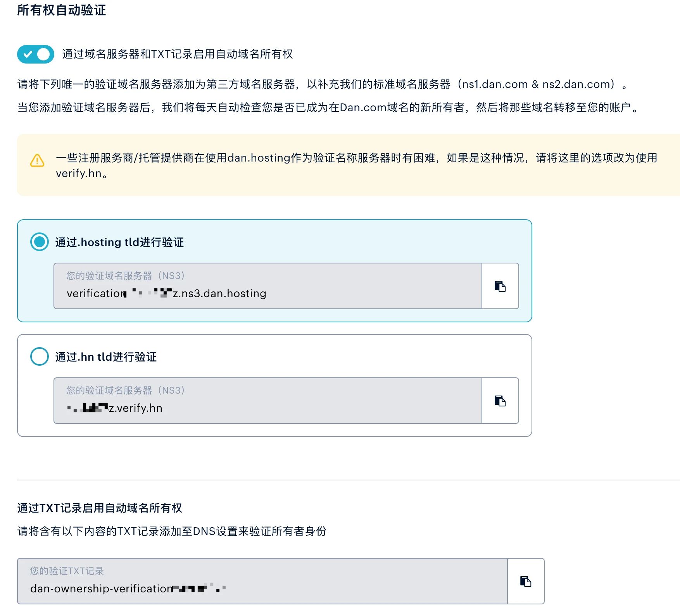
Task: Toggle off automatic domain ownership verification switch
Action: point(35,54)
